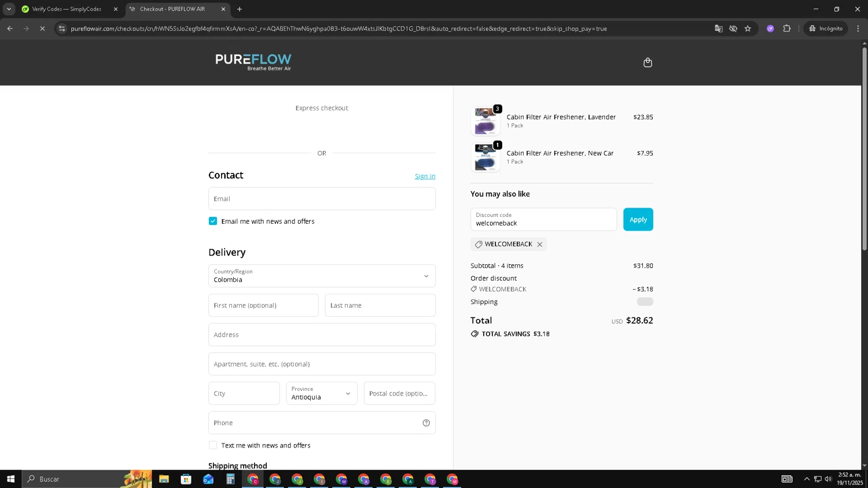Open the tab search dropdown arrow
Image resolution: width=868 pixels, height=488 pixels.
[9, 9]
